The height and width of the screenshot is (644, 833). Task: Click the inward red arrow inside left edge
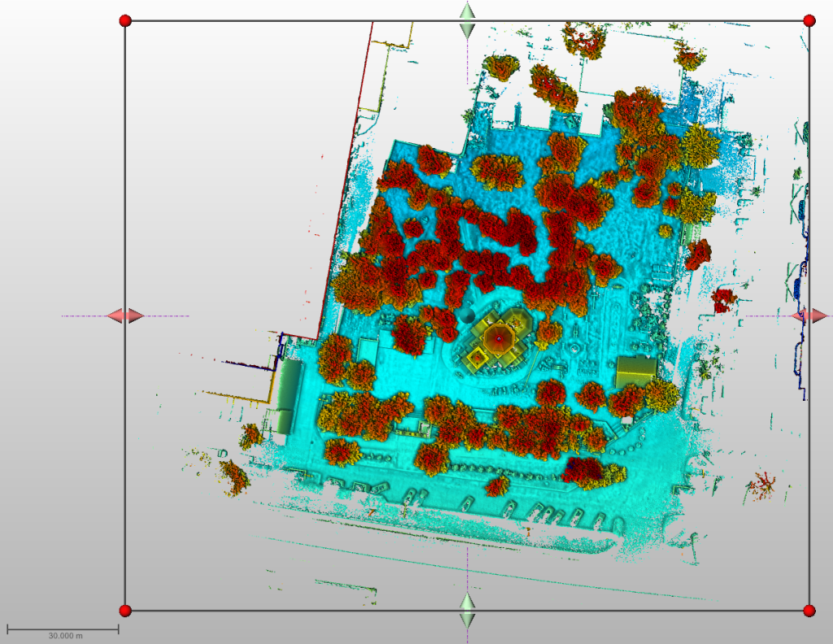coord(135,315)
